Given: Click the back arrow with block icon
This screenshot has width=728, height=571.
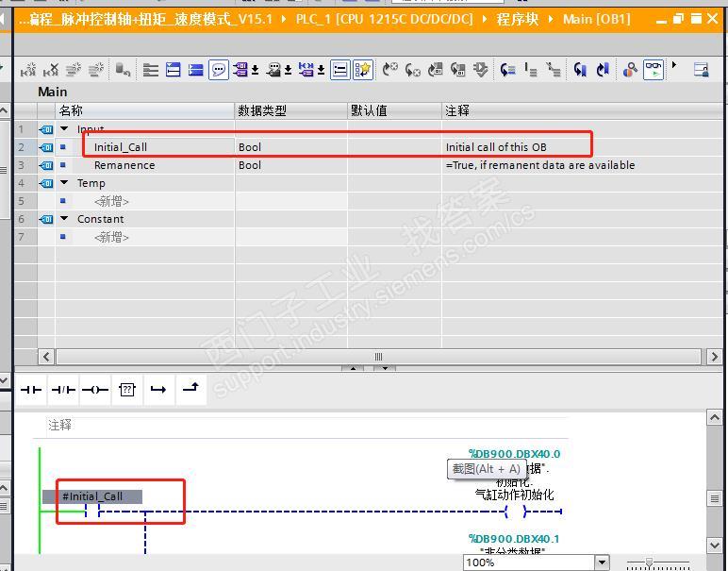Looking at the screenshot, I should coord(457,70).
